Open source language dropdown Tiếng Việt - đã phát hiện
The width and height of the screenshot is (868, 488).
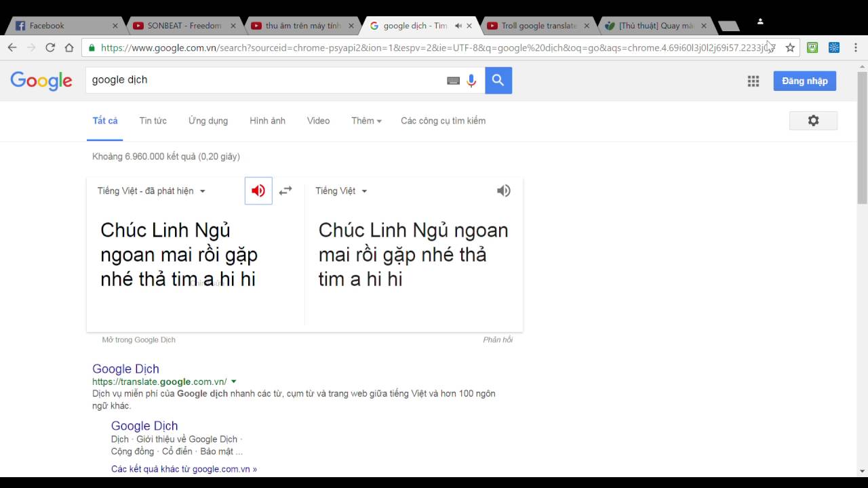point(151,191)
